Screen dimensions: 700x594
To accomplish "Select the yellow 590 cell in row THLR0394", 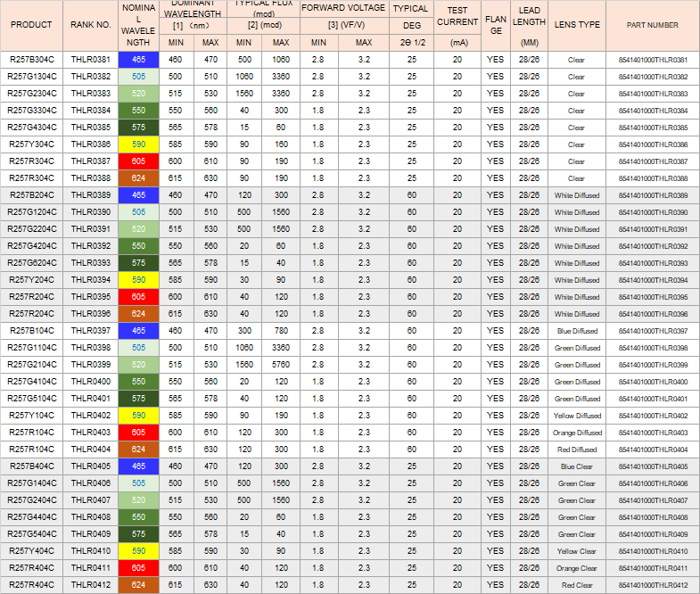I will click(x=138, y=280).
